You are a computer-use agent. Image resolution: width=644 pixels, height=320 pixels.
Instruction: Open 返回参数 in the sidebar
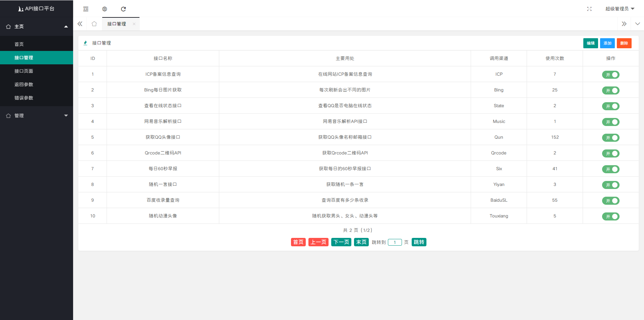click(37, 84)
